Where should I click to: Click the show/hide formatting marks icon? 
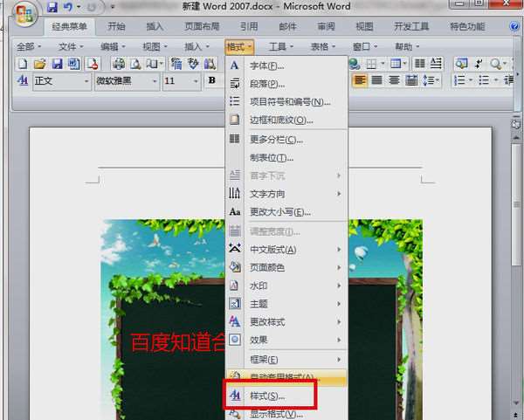coord(479,64)
